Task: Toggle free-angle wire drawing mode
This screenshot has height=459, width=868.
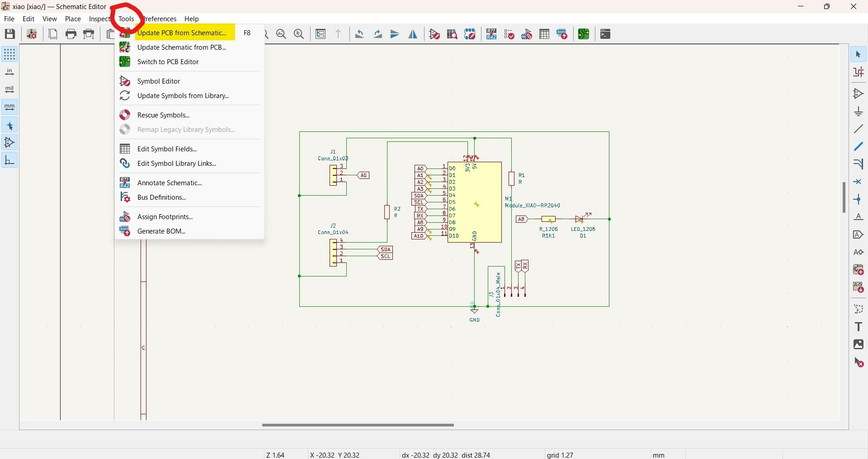Action: [x=9, y=161]
